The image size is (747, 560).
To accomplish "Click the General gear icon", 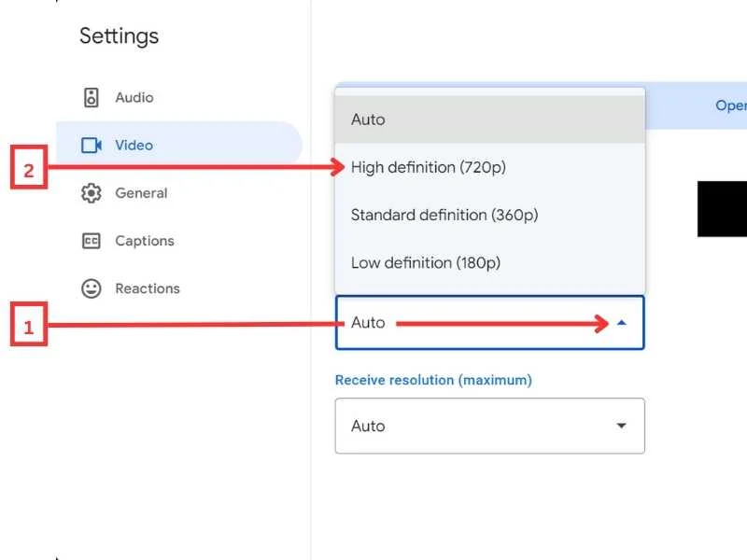I will 91,193.
